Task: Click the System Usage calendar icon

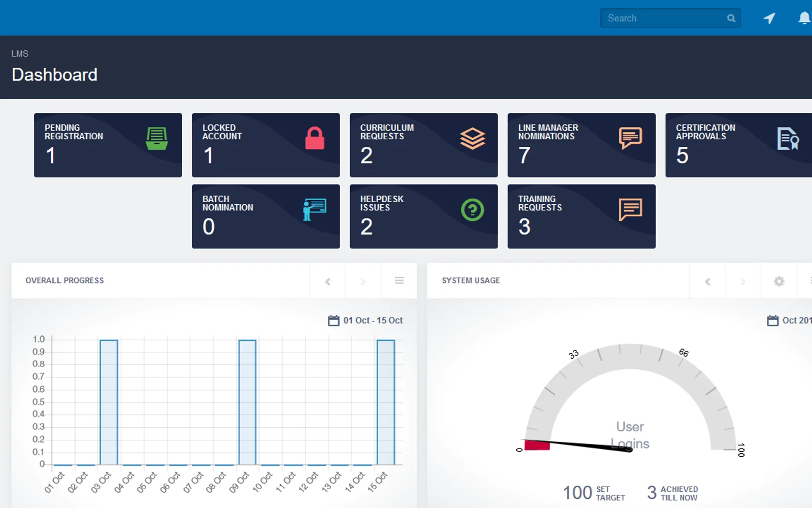Action: (x=772, y=321)
